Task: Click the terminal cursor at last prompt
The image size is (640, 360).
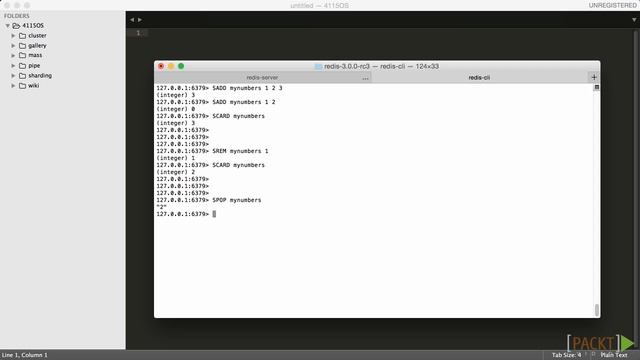Action: click(214, 214)
